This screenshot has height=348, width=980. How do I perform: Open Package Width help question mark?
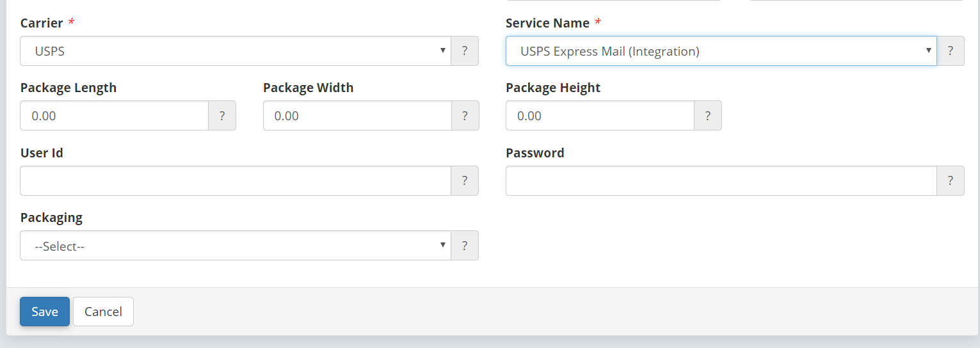tap(465, 116)
